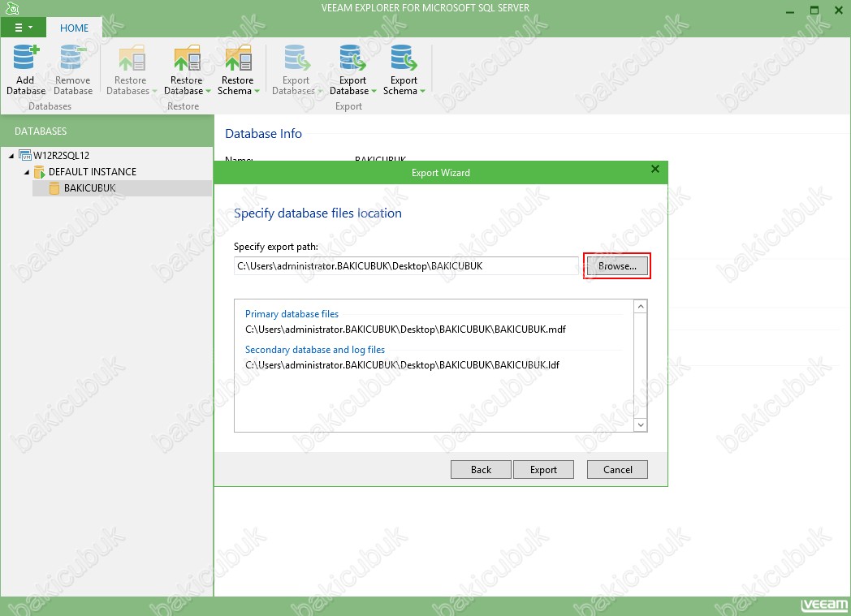Click the Back button in Export Wizard

[x=481, y=470]
